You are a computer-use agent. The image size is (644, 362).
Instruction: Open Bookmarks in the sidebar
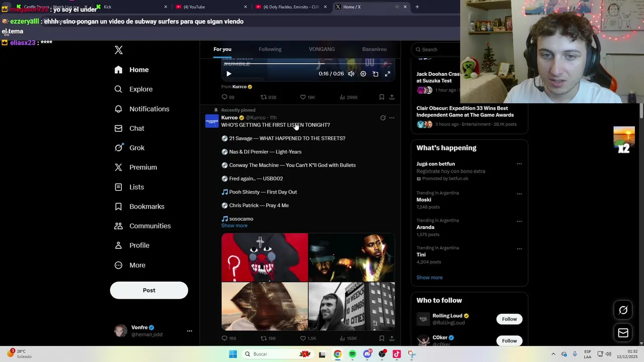tap(139, 207)
